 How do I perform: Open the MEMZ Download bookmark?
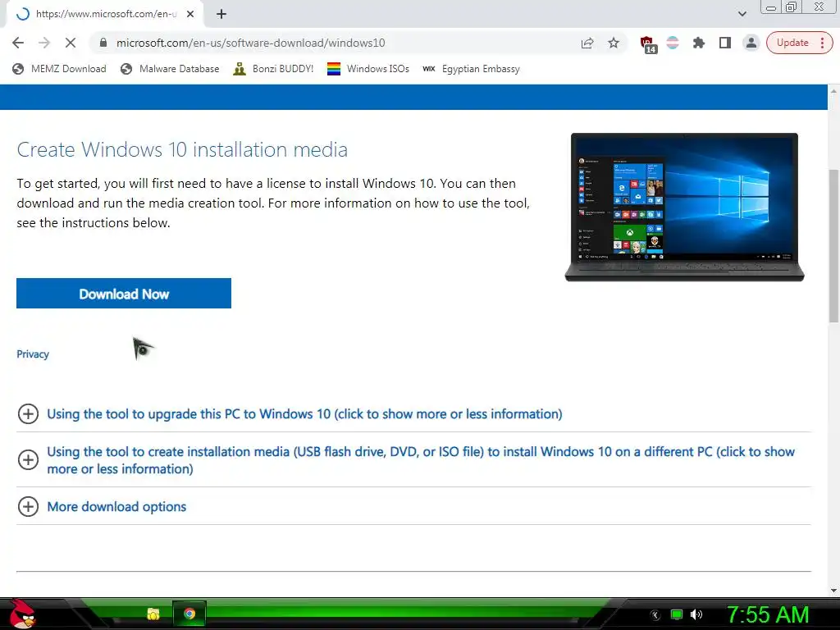click(59, 69)
